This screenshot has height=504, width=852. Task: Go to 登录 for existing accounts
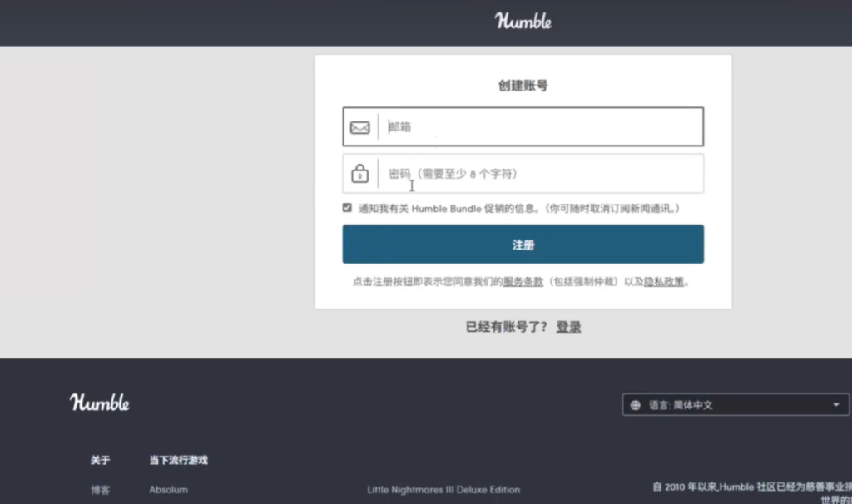point(569,328)
